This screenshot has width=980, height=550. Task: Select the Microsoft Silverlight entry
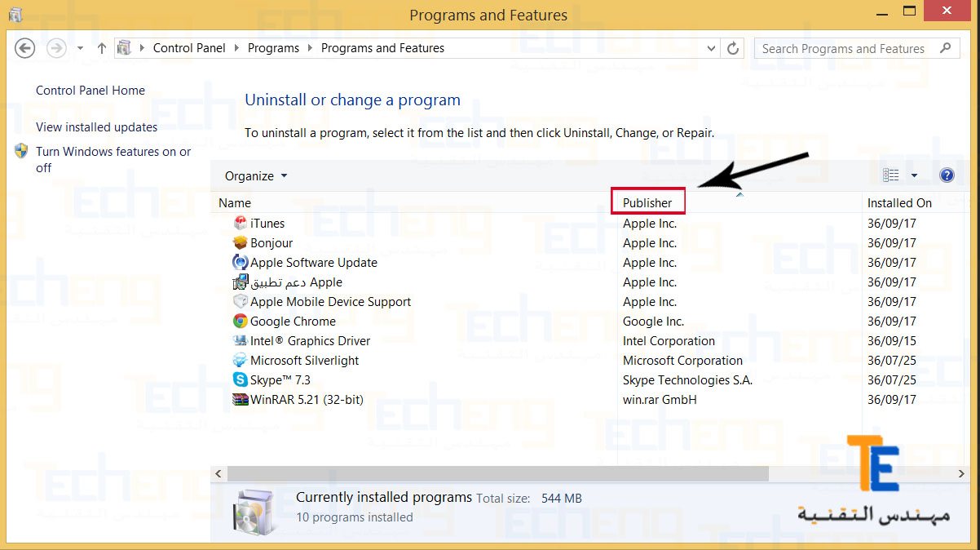(x=304, y=360)
